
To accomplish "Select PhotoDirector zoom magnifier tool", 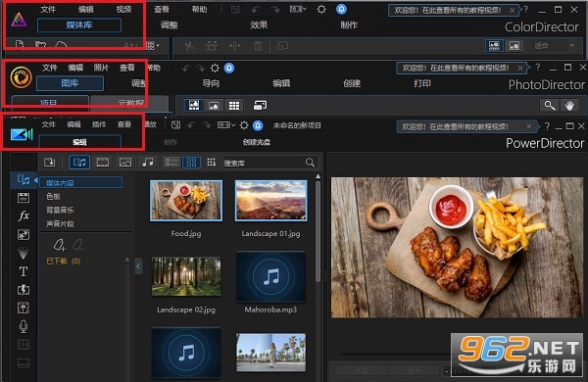I will 550,106.
